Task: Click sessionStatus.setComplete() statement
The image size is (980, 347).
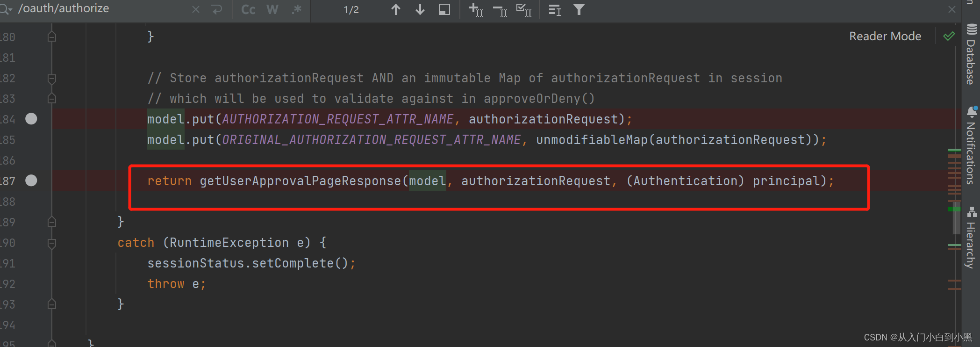Action: [x=251, y=263]
